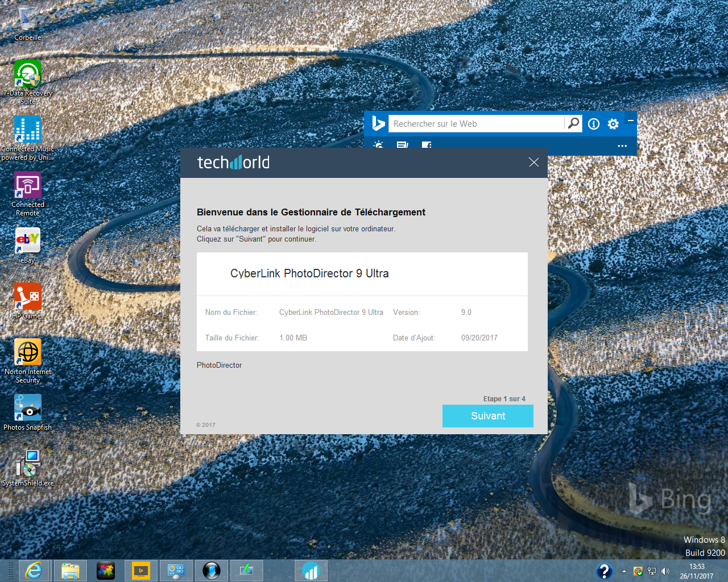The height and width of the screenshot is (582, 728).
Task: Select the eBay desktop shortcut
Action: (27, 246)
